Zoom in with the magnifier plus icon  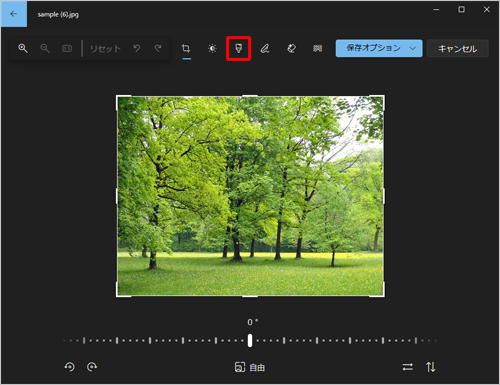pos(23,48)
